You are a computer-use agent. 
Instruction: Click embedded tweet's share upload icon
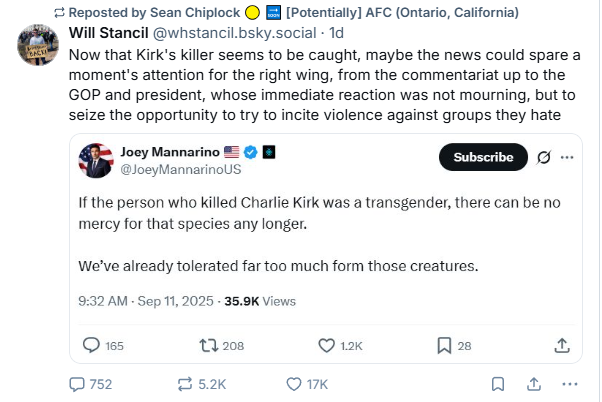click(562, 346)
